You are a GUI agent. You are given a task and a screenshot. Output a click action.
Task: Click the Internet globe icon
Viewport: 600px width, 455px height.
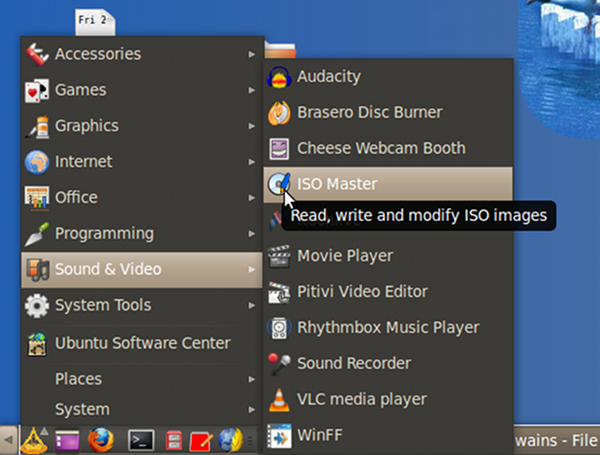point(37,162)
